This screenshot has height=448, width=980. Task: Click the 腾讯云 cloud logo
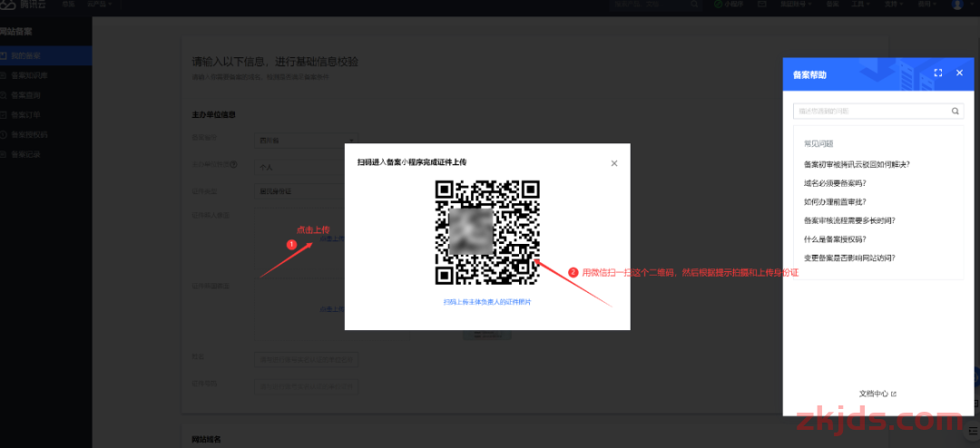pos(7,5)
